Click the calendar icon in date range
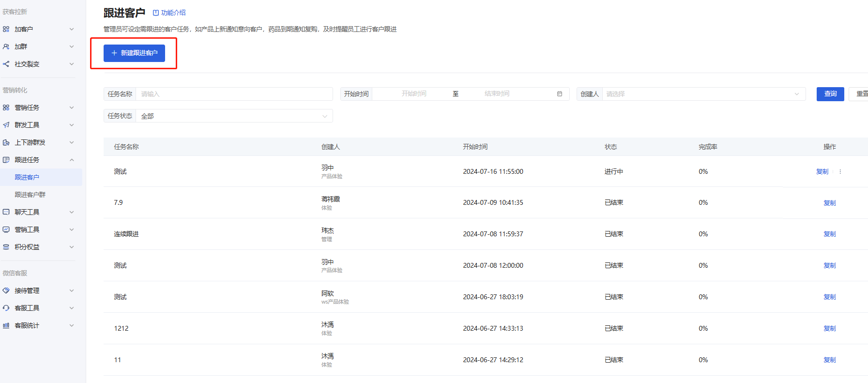Screen dimensions: 868x383 pos(560,94)
